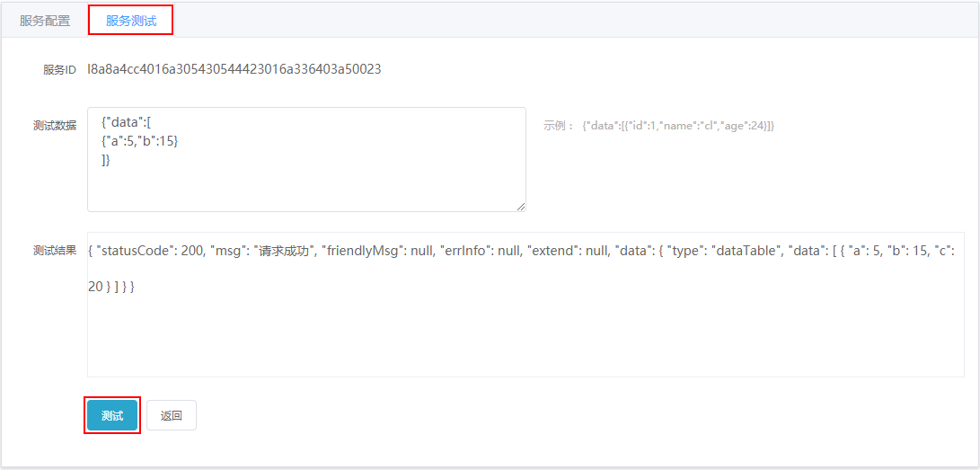Viewport: 980px width, 470px height.
Task: Go back using the 返回 button
Action: point(172,415)
